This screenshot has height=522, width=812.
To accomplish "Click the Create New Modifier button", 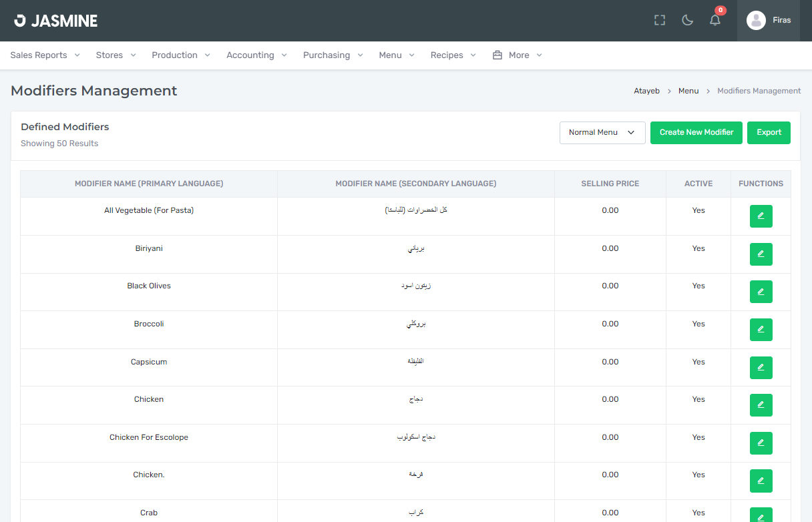I will (696, 132).
